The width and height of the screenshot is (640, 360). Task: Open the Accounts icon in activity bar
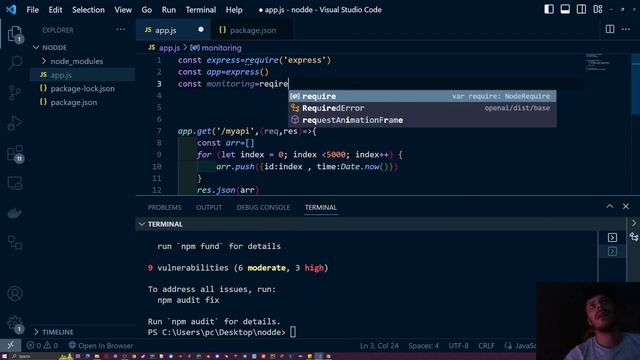click(15, 293)
